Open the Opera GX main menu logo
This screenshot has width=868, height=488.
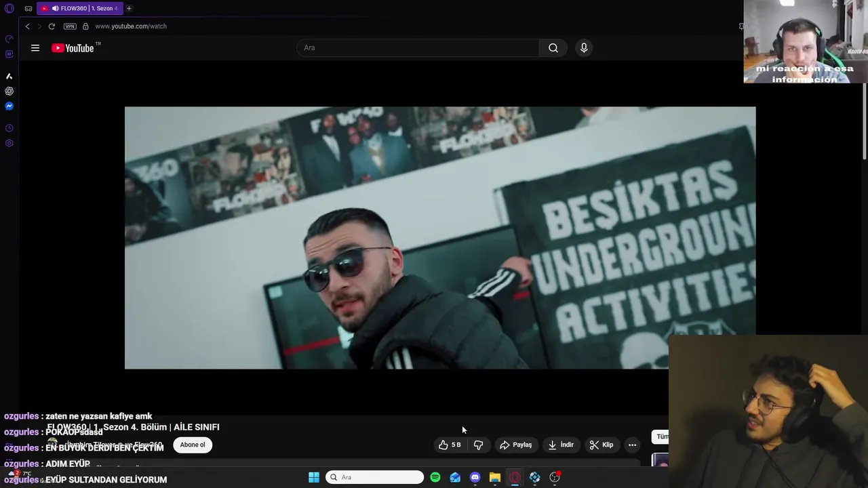[9, 9]
